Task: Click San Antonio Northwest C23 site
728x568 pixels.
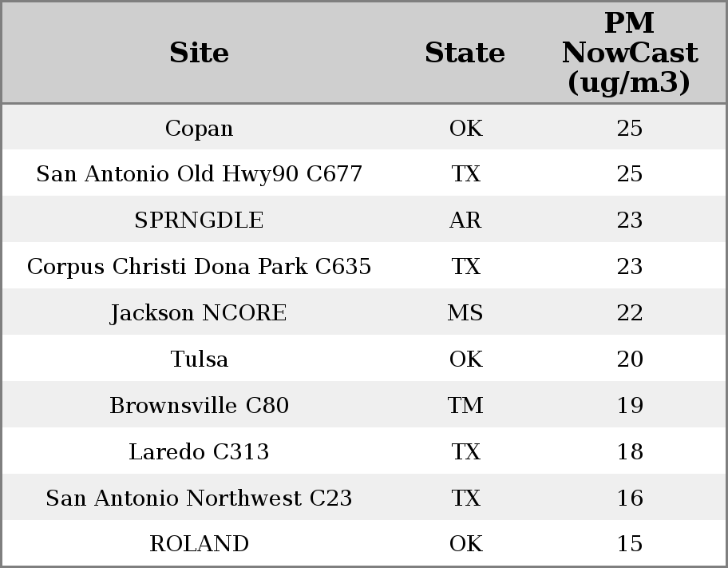Action: coord(199,498)
